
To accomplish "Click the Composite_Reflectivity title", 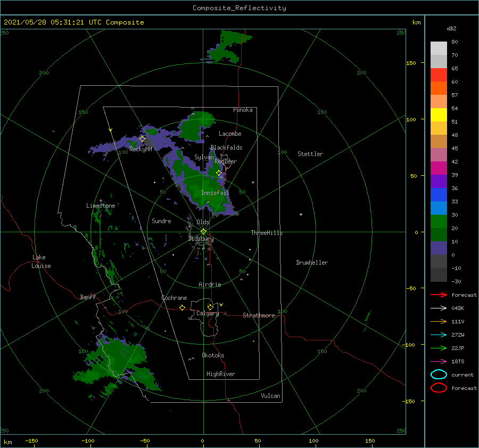I will click(x=240, y=8).
